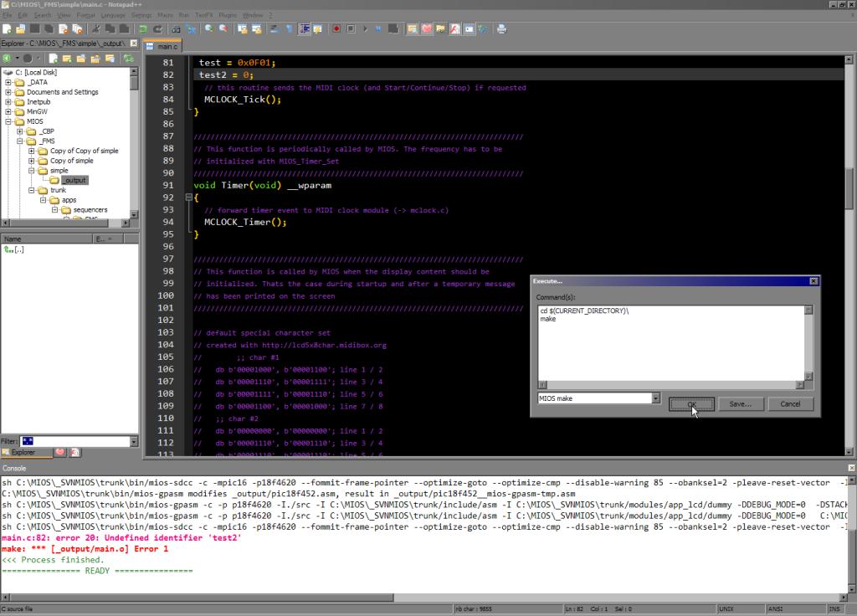Screen dimensions: 857x616
Task: Open the Filter dropdown in Explorer
Action: 134,441
